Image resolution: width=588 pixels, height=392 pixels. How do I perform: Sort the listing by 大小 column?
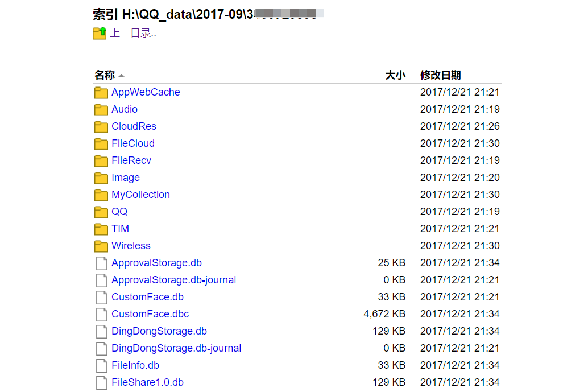click(395, 75)
